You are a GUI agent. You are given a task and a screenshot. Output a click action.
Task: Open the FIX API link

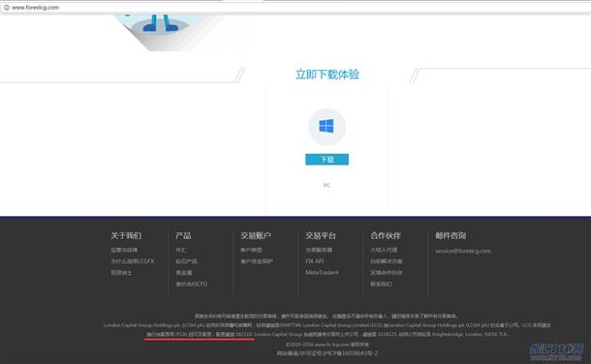pyautogui.click(x=315, y=261)
